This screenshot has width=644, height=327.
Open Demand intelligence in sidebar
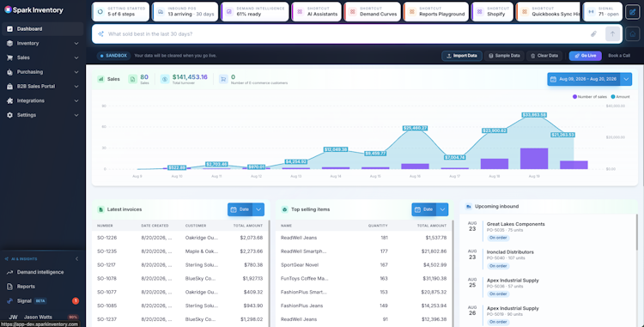click(40, 272)
